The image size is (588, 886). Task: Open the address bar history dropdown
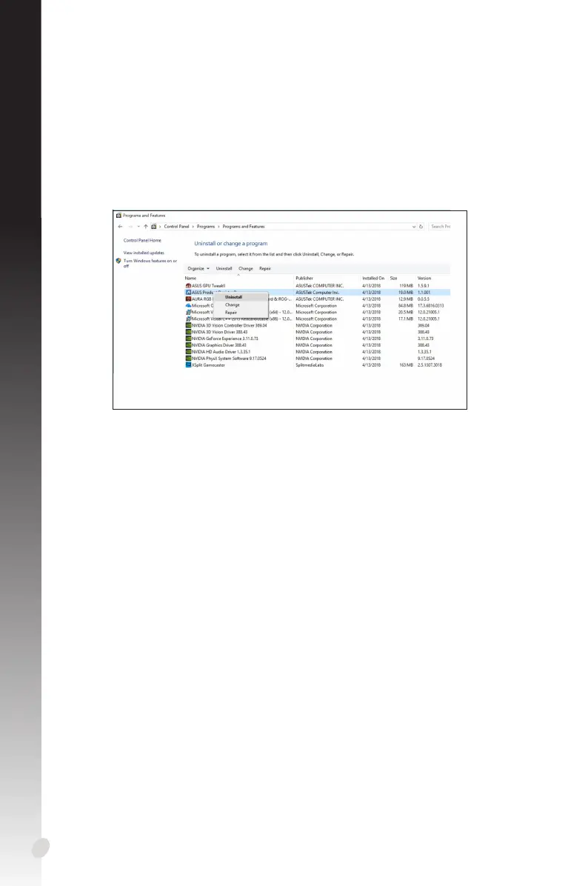414,227
